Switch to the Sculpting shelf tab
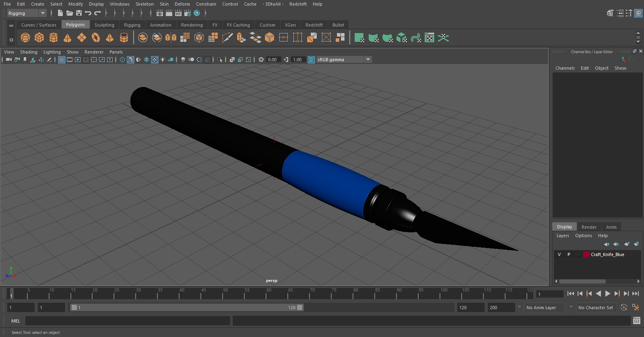The width and height of the screenshot is (644, 337). pyautogui.click(x=104, y=25)
